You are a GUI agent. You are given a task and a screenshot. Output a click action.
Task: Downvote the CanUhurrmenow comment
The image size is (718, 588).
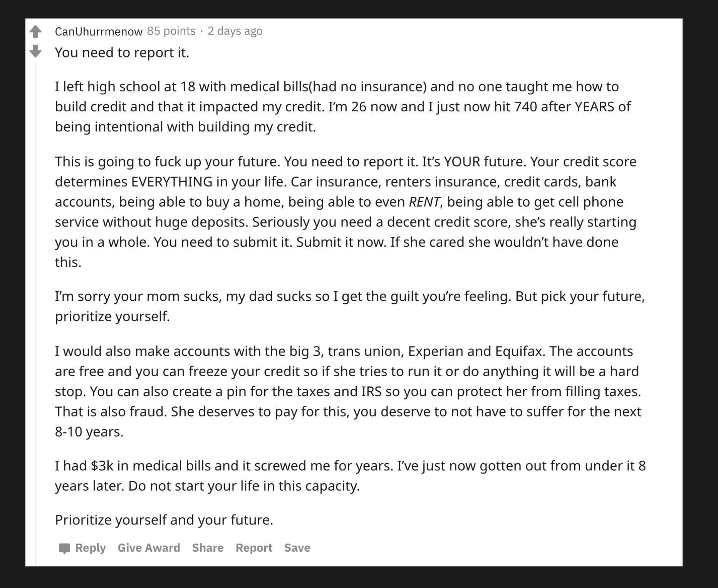(x=35, y=51)
